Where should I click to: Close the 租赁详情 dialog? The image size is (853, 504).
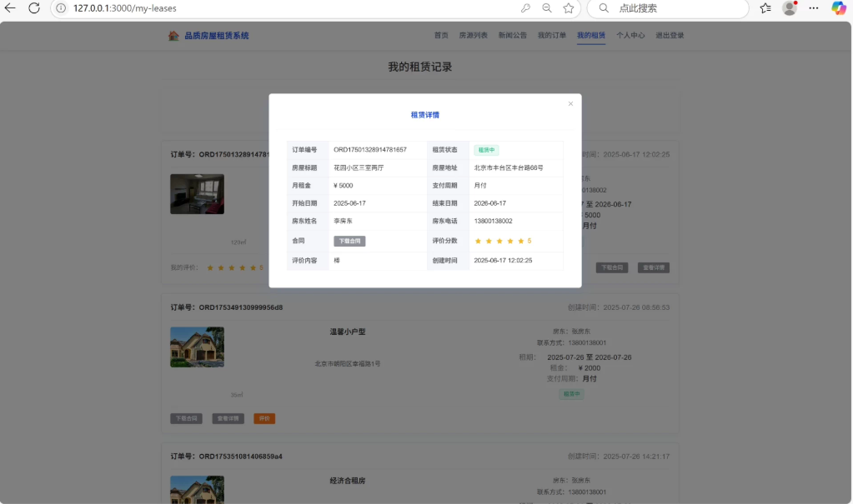(x=570, y=104)
